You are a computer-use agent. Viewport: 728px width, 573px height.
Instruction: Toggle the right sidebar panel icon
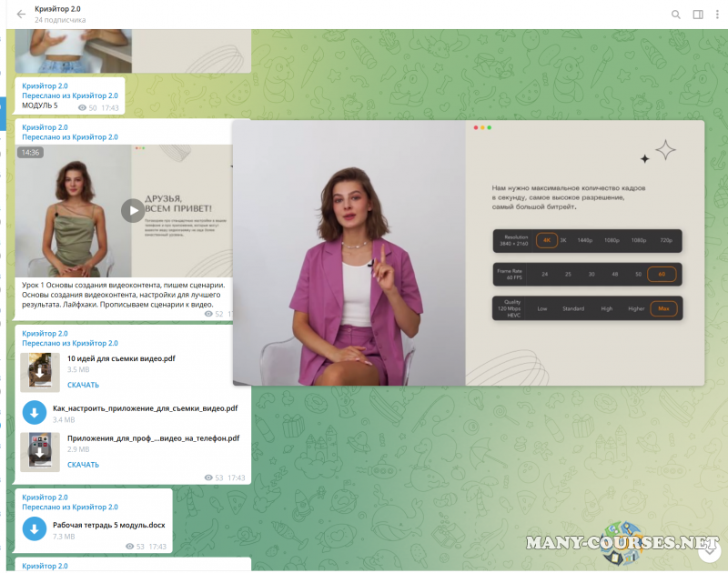[x=698, y=15]
